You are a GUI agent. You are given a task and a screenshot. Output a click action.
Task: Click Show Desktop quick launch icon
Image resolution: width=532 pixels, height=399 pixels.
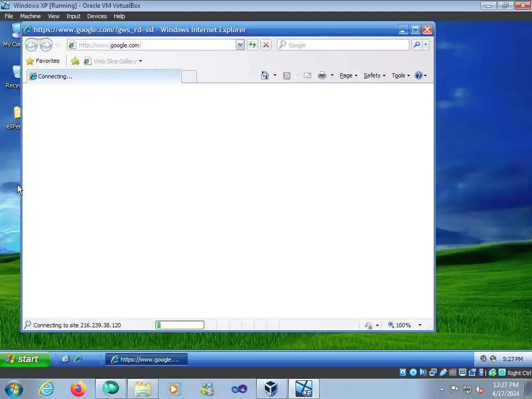click(x=65, y=359)
